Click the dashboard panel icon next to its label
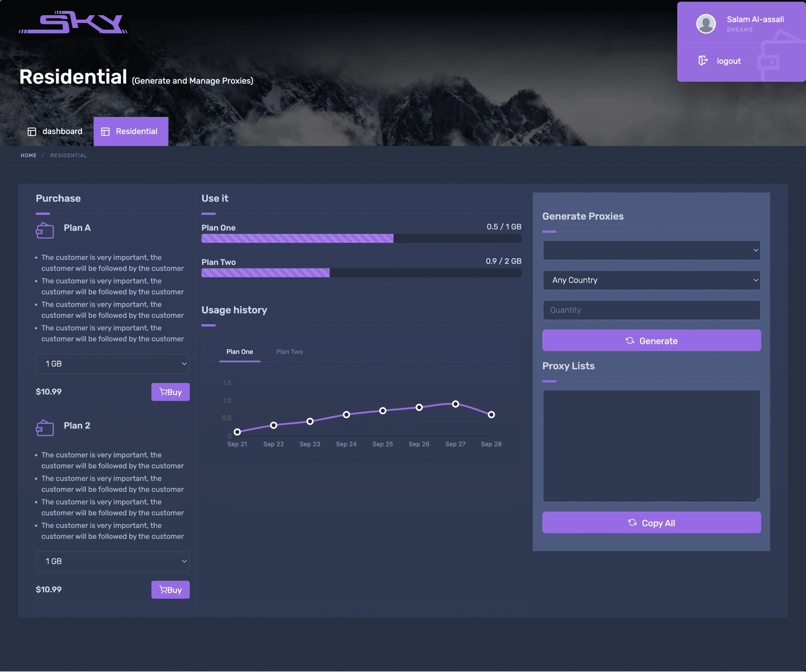 31,131
